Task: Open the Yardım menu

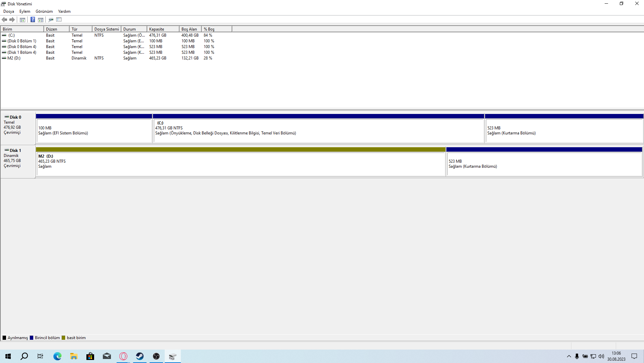Action: pos(64,11)
